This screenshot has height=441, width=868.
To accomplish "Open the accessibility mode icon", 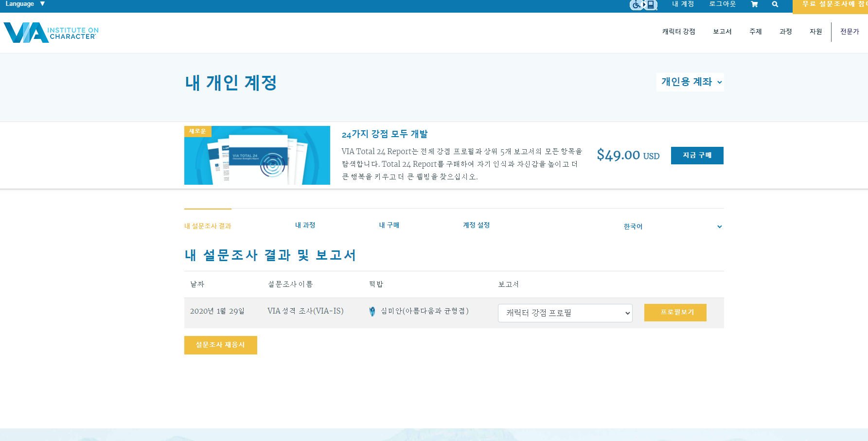I will 643,5.
